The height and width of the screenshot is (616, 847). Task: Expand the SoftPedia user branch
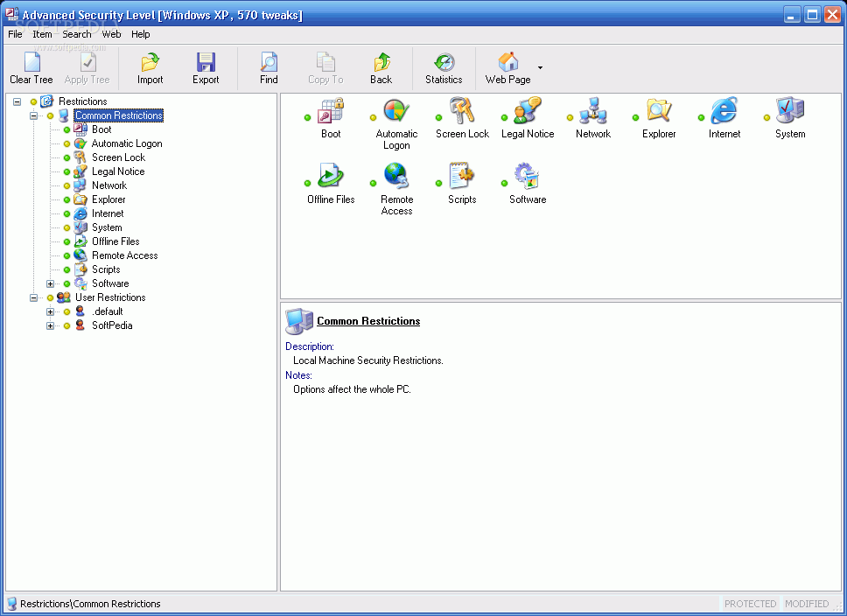click(50, 325)
